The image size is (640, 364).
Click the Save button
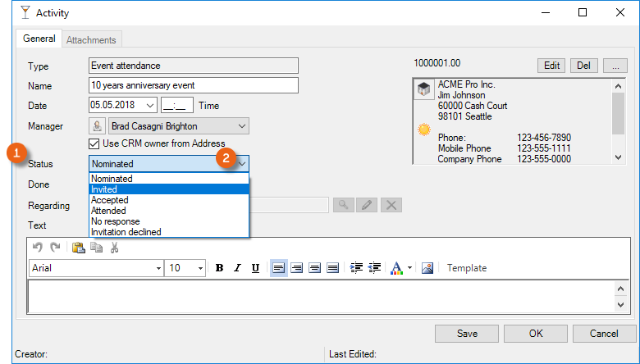click(467, 334)
